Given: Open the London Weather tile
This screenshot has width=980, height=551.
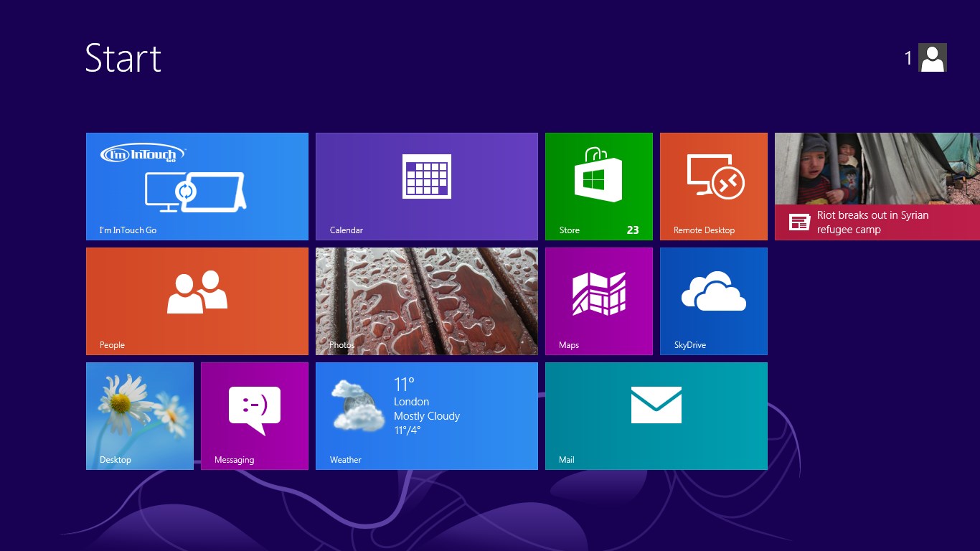Looking at the screenshot, I should pos(427,416).
